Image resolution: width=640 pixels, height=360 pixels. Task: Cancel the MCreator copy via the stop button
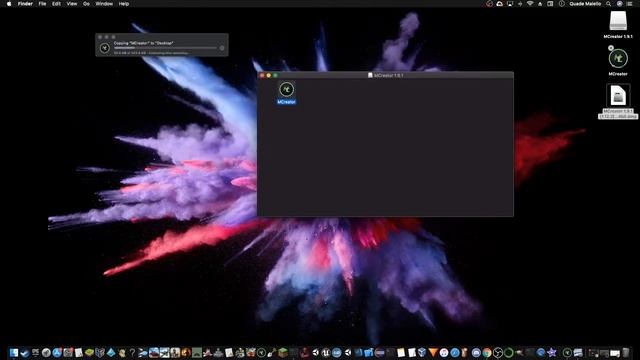point(222,48)
